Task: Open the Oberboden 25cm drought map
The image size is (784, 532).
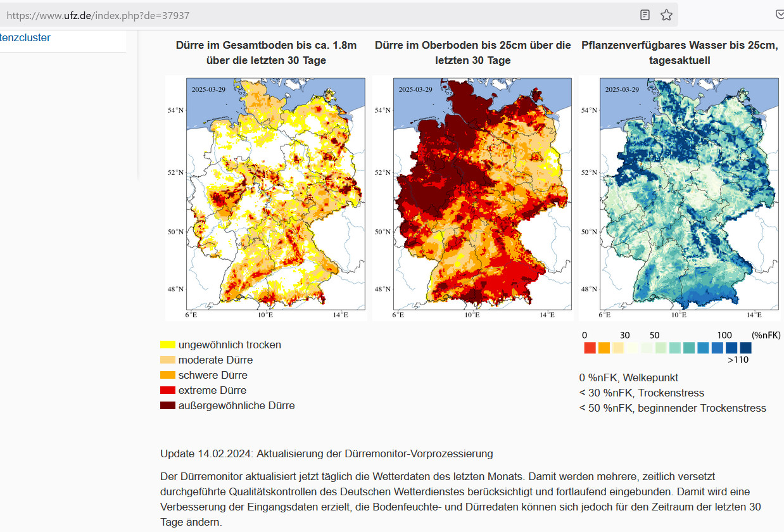Action: (472, 198)
